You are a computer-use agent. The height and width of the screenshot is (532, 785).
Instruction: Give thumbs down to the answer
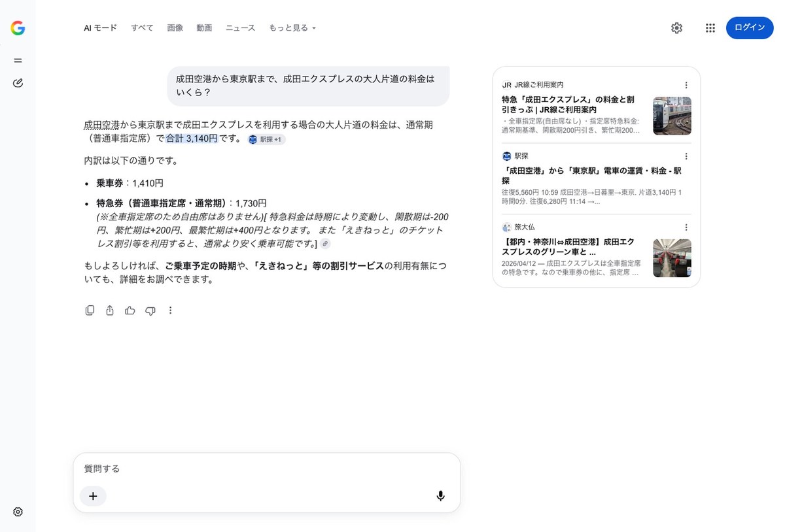coord(150,310)
